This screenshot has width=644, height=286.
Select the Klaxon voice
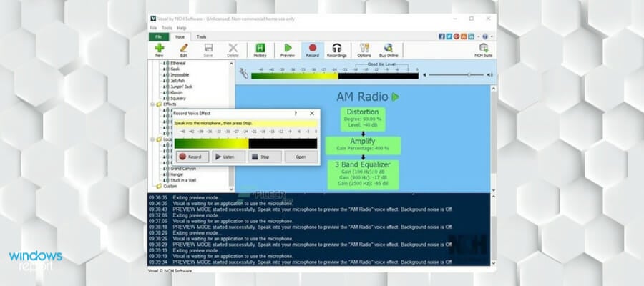point(176,93)
